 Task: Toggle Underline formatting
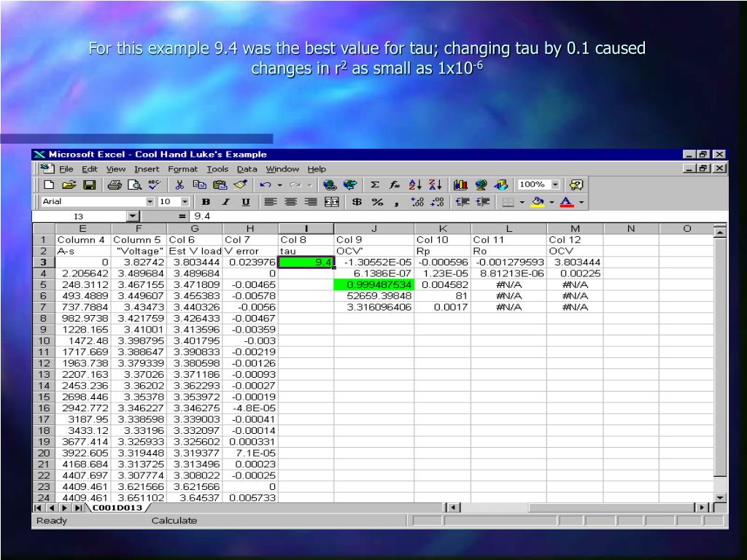tap(246, 202)
